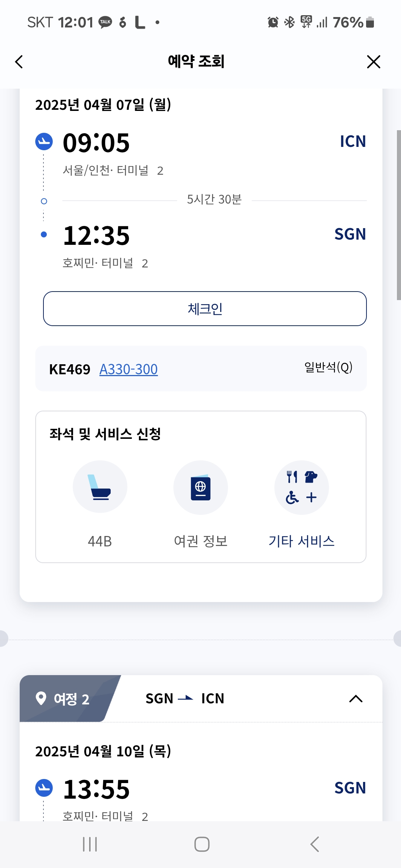This screenshot has height=868, width=401.
Task: Collapse the 여정 2 SGN–ICN section
Action: [356, 699]
